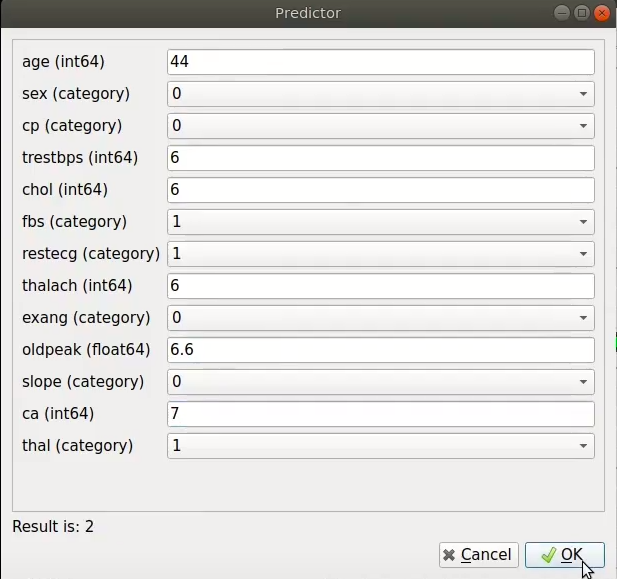Open the thal category dropdown

pyautogui.click(x=381, y=446)
